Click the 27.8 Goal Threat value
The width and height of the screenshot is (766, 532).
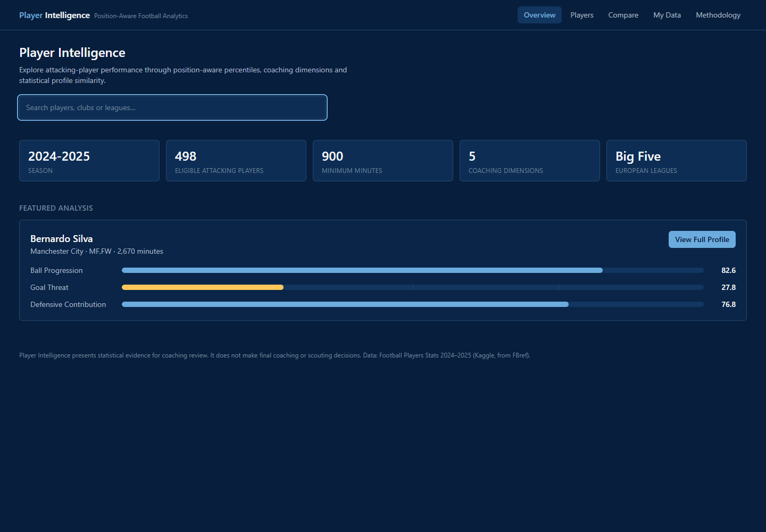click(728, 287)
